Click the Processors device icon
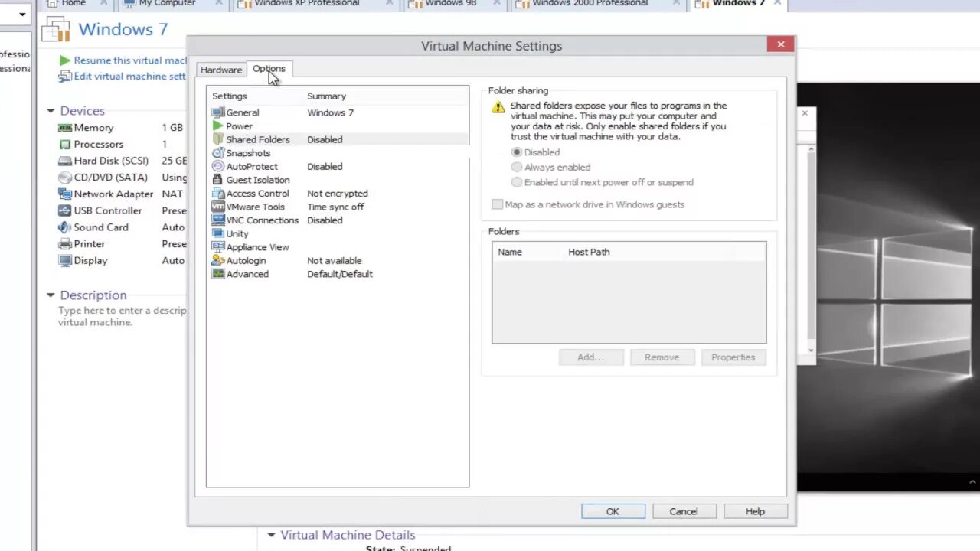The image size is (980, 551). coord(65,144)
